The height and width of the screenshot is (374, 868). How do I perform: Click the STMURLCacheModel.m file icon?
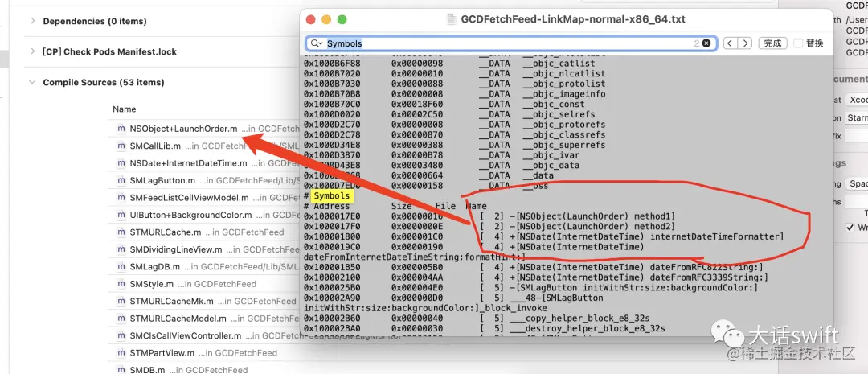(x=121, y=318)
